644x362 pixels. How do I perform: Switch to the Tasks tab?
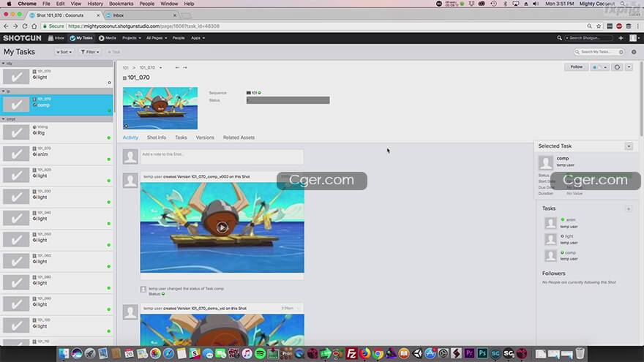(x=181, y=137)
